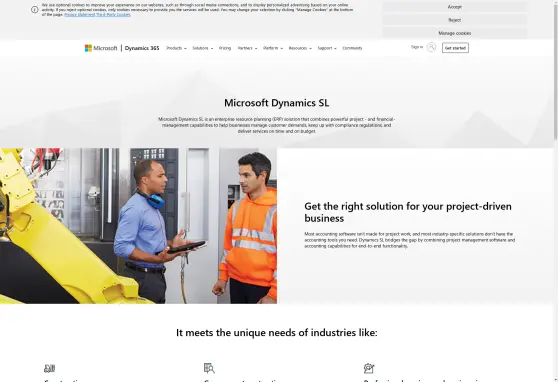The image size is (558, 382).
Task: Click the Microsoft Dynamics SL heading
Action: pyautogui.click(x=277, y=103)
